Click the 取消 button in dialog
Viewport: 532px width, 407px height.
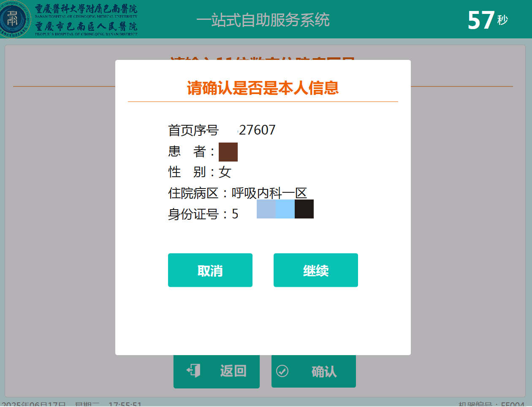point(210,270)
